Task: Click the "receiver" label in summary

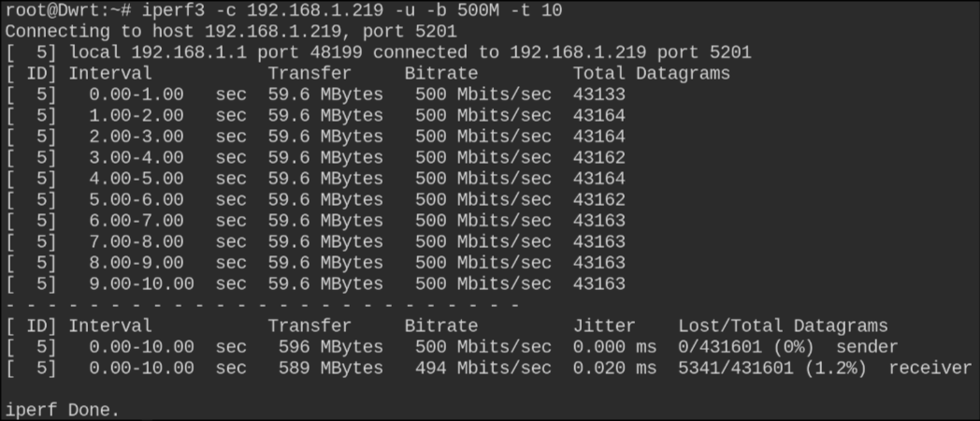Action: [x=930, y=368]
